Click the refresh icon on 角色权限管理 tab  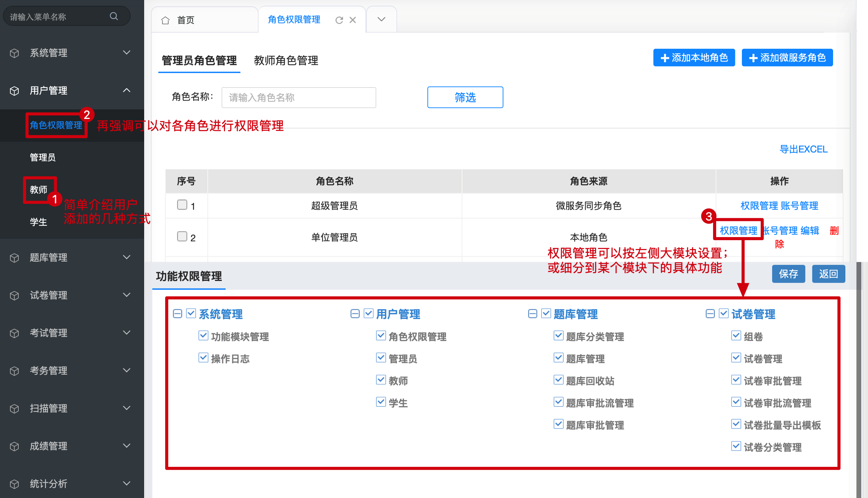click(x=339, y=20)
